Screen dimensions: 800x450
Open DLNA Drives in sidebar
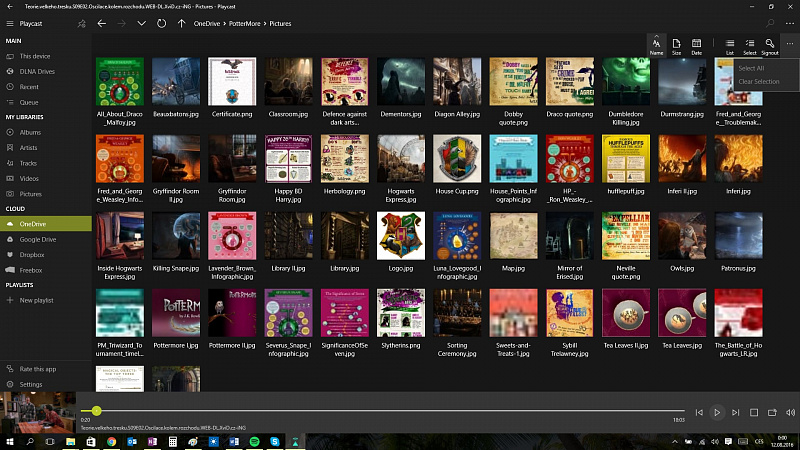click(46, 71)
